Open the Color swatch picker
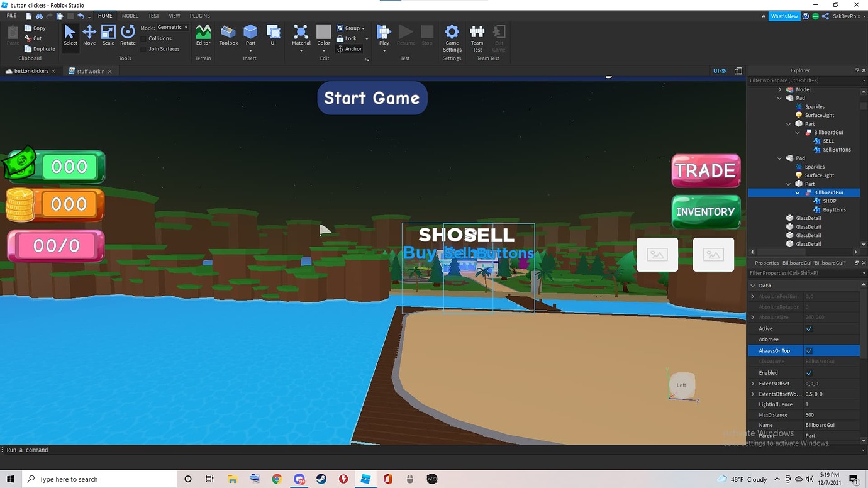 pos(323,35)
